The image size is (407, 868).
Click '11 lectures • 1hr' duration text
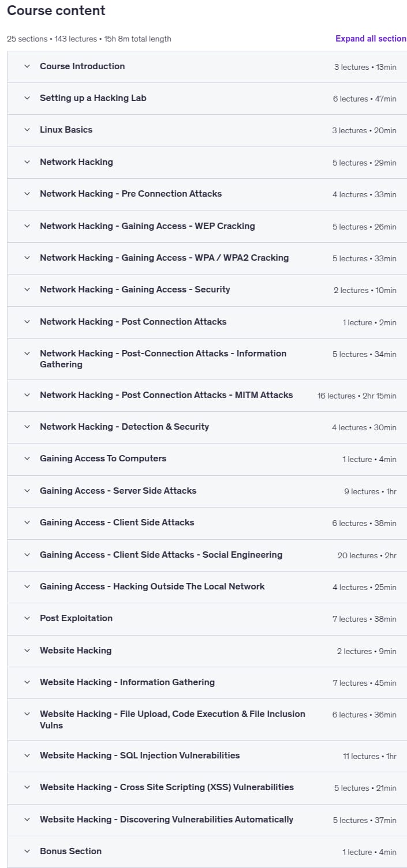[x=369, y=756]
